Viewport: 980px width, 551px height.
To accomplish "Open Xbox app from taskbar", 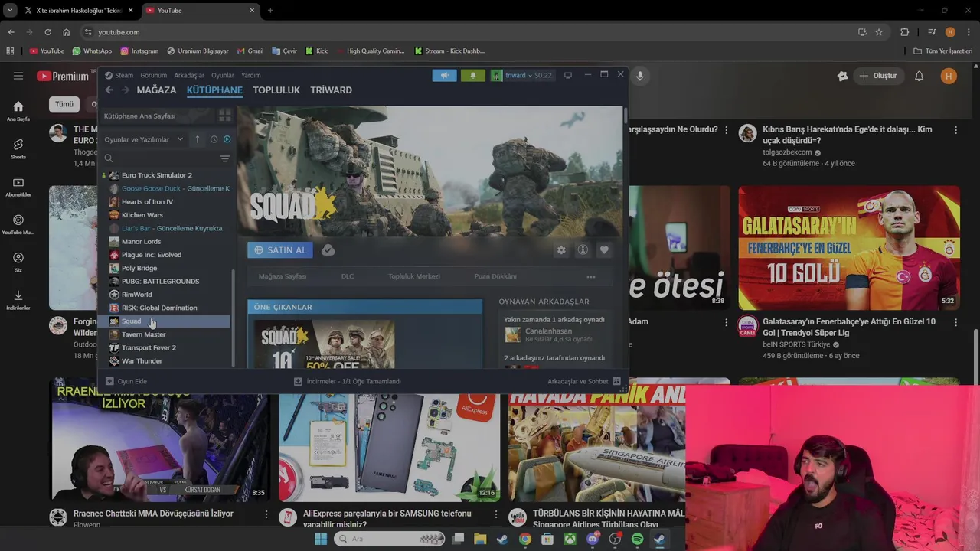I will click(570, 539).
